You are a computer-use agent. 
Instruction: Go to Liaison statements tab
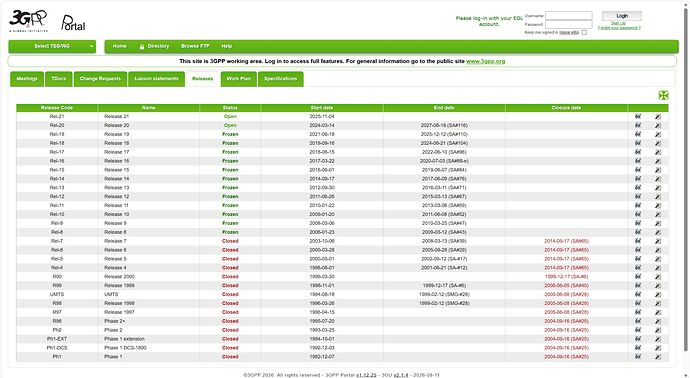click(x=156, y=79)
